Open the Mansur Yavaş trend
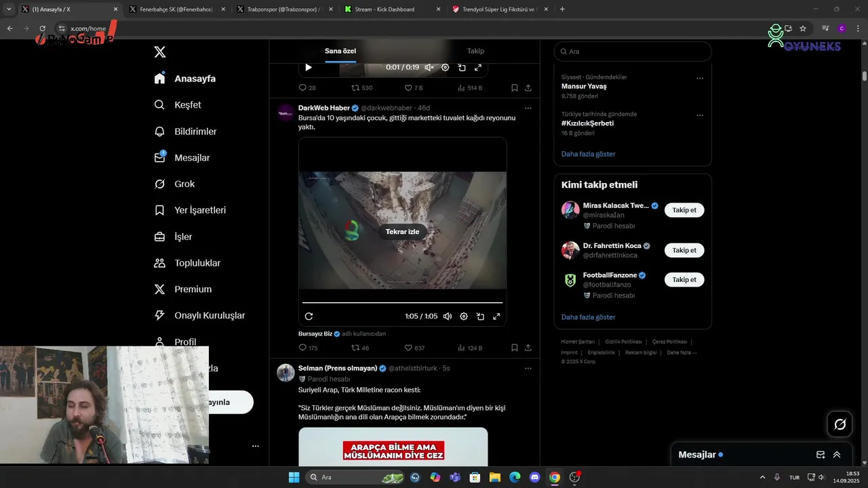This screenshot has height=488, width=868. pos(584,86)
